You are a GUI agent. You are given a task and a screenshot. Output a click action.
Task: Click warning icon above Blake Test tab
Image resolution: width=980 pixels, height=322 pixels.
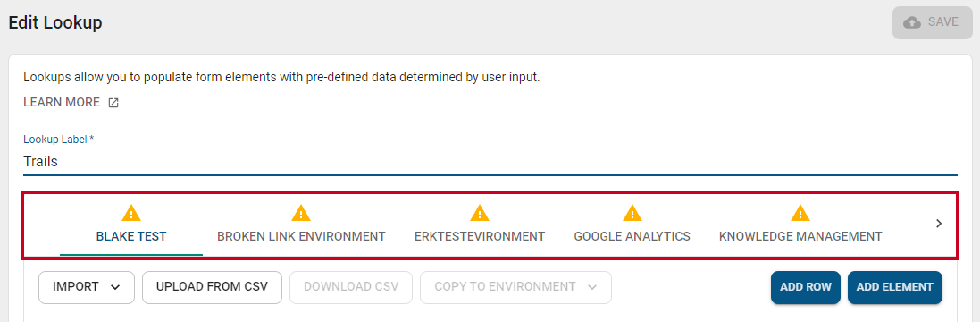(131, 213)
